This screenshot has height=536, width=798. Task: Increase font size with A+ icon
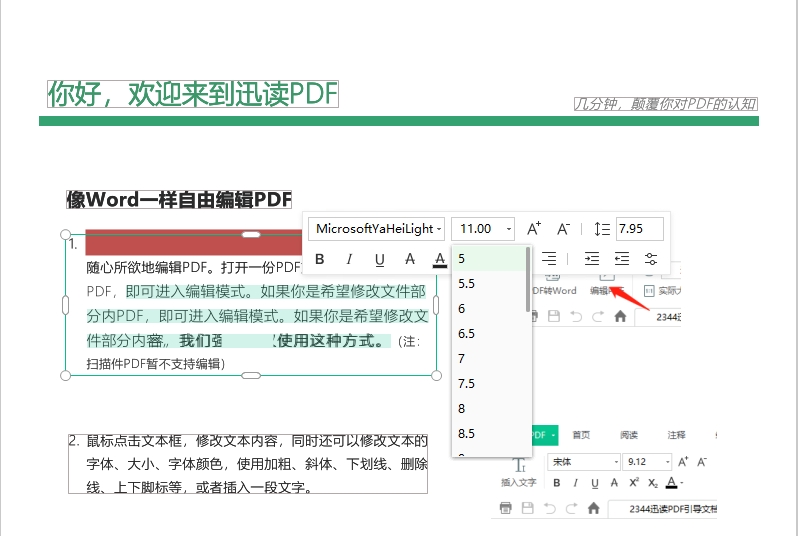click(534, 229)
